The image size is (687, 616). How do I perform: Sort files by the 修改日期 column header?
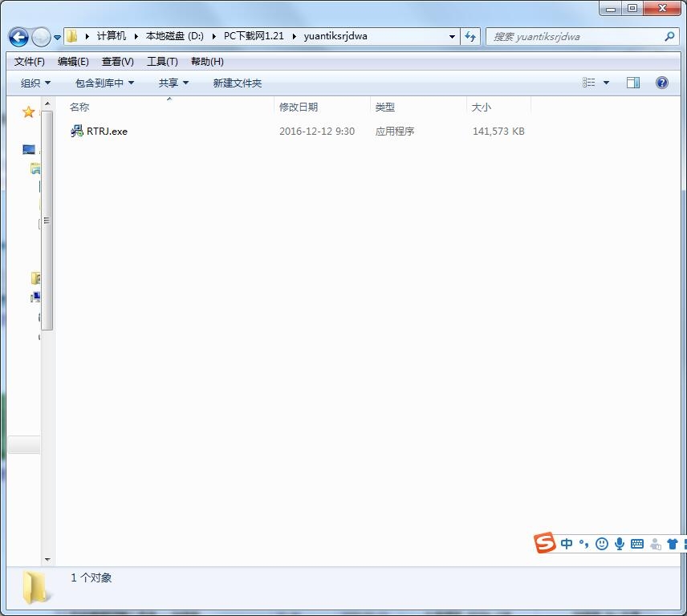coord(299,107)
